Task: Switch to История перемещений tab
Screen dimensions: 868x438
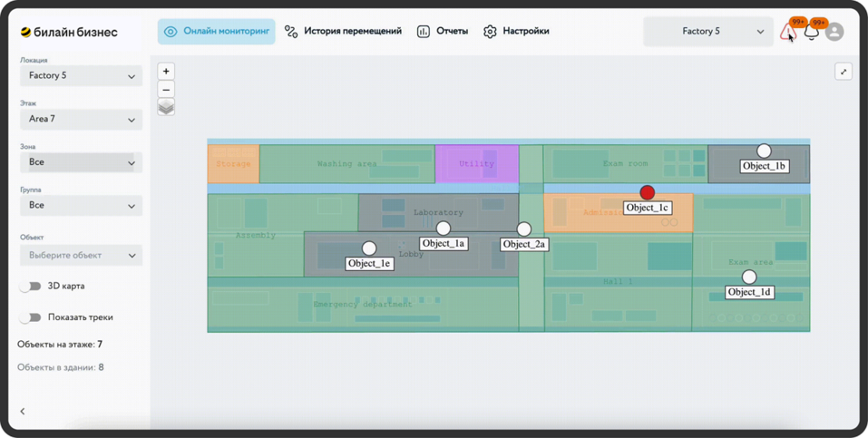Action: [x=343, y=32]
